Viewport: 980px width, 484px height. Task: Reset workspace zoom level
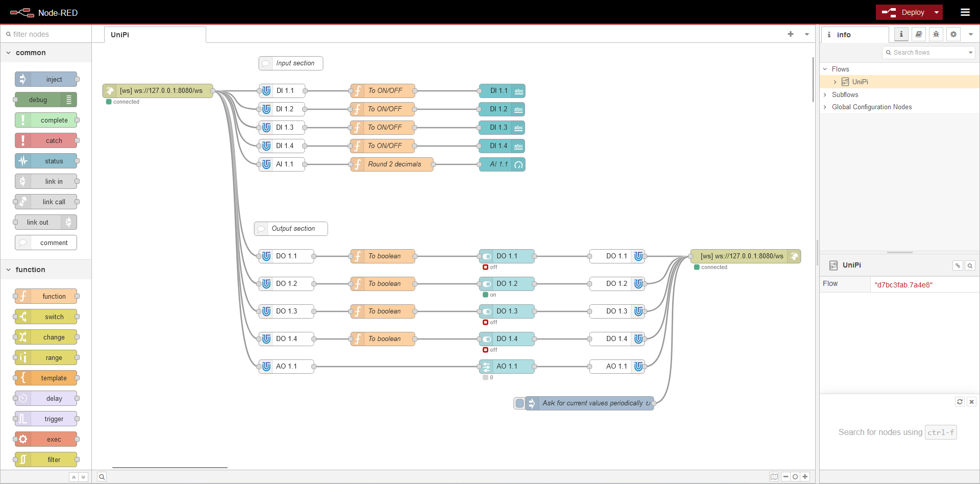click(795, 477)
